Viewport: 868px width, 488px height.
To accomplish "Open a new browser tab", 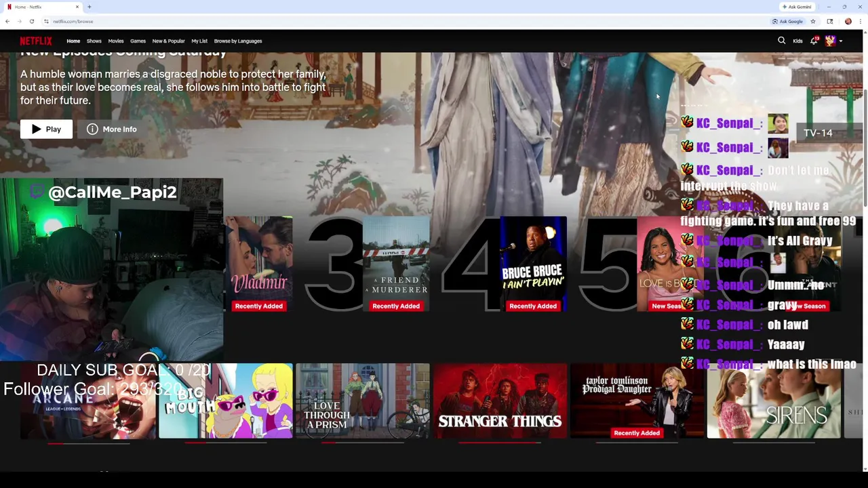I will 90,7.
